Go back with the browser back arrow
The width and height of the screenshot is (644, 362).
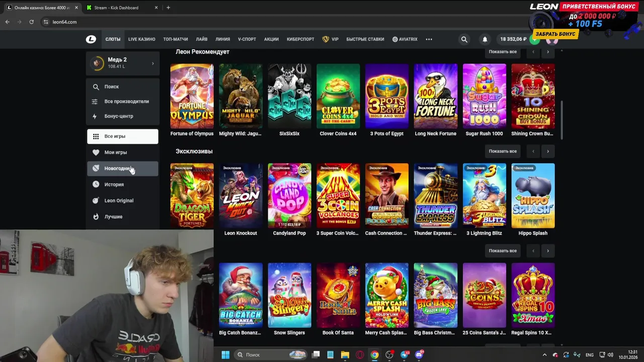pos(8,22)
